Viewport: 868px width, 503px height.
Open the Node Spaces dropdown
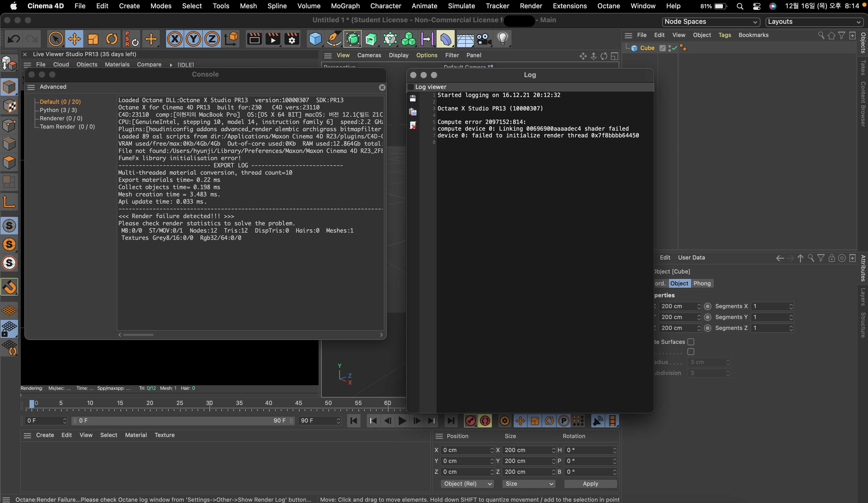(710, 22)
